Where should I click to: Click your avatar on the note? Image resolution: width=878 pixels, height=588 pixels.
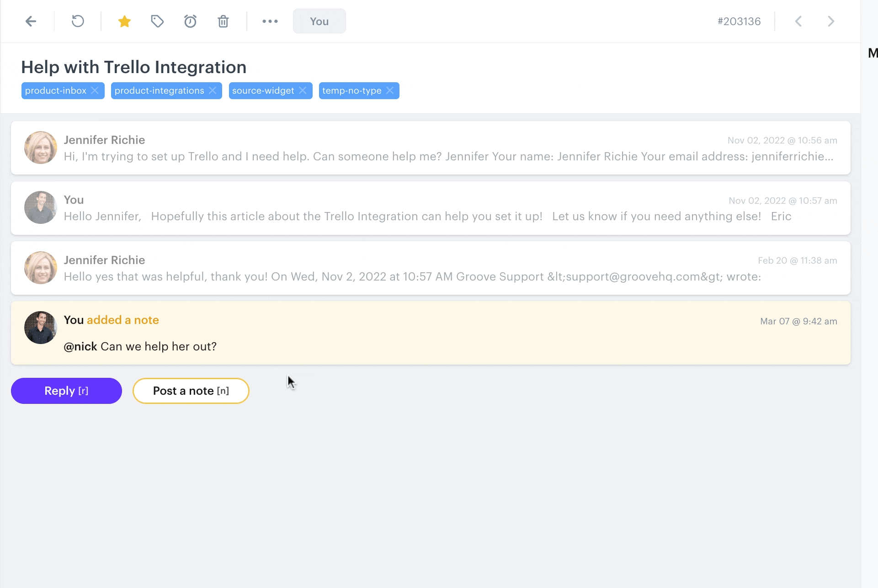coord(40,328)
